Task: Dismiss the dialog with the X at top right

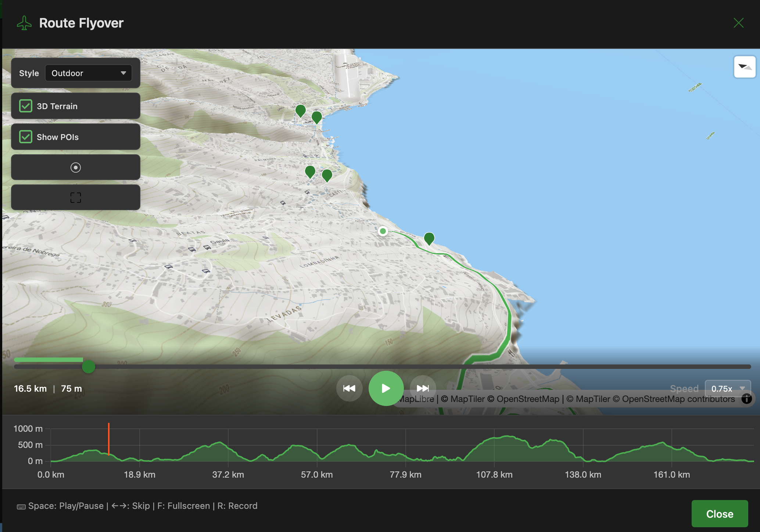Action: [x=738, y=23]
